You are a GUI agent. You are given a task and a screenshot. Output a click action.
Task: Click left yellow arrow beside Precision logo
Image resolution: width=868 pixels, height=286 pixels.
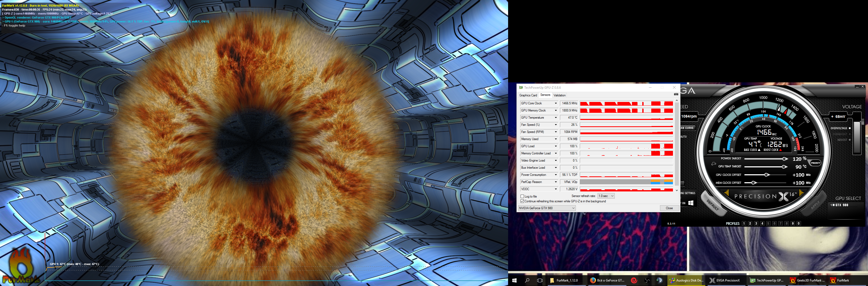727,193
